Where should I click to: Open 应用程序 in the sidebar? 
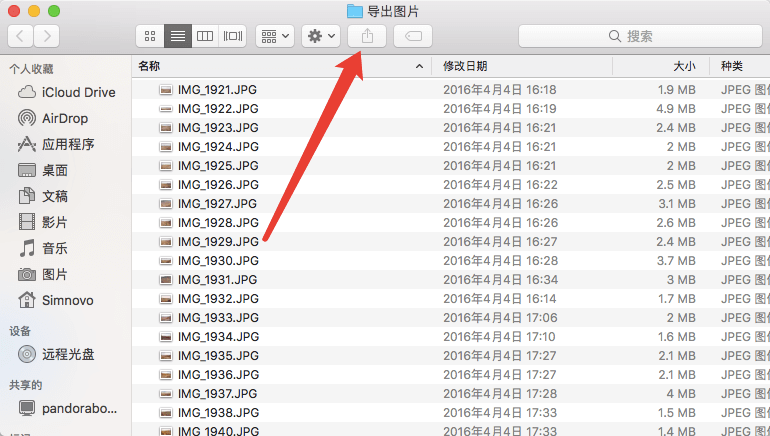coord(66,144)
